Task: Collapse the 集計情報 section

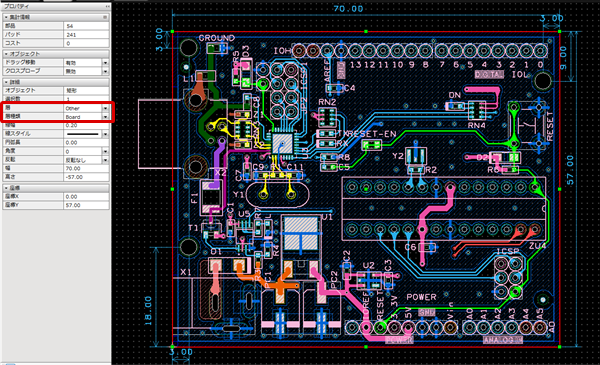Action: click(x=7, y=17)
